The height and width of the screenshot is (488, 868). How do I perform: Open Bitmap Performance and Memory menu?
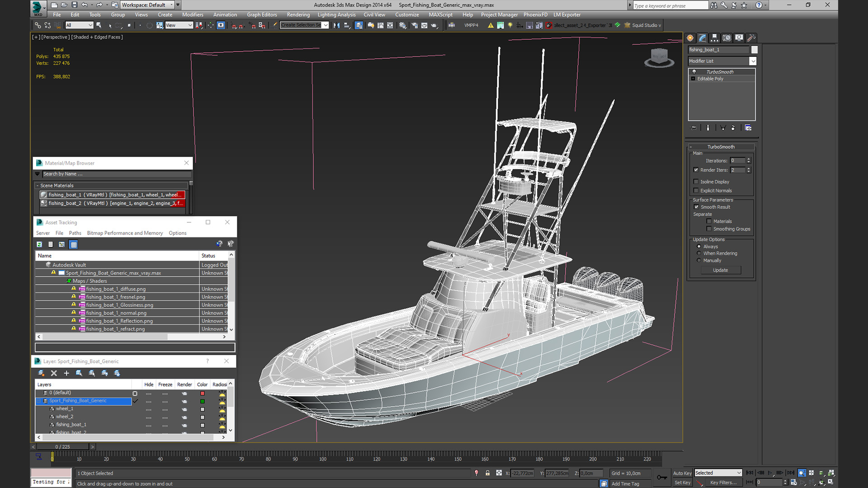pos(125,233)
